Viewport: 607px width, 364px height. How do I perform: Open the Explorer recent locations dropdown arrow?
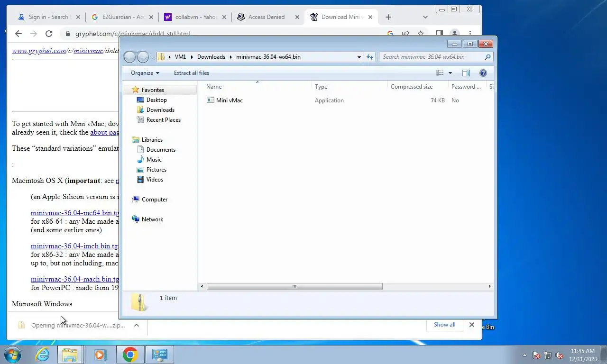pyautogui.click(x=152, y=57)
